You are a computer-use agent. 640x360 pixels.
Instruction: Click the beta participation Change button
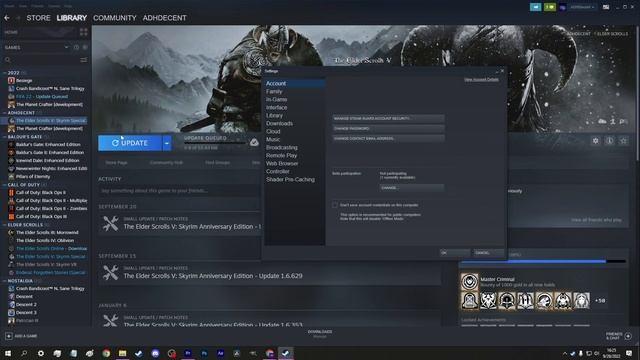[411, 188]
